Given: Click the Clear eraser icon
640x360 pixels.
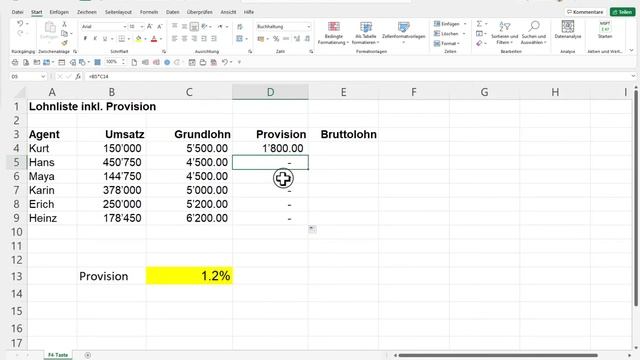Looking at the screenshot, I should click(x=480, y=43).
